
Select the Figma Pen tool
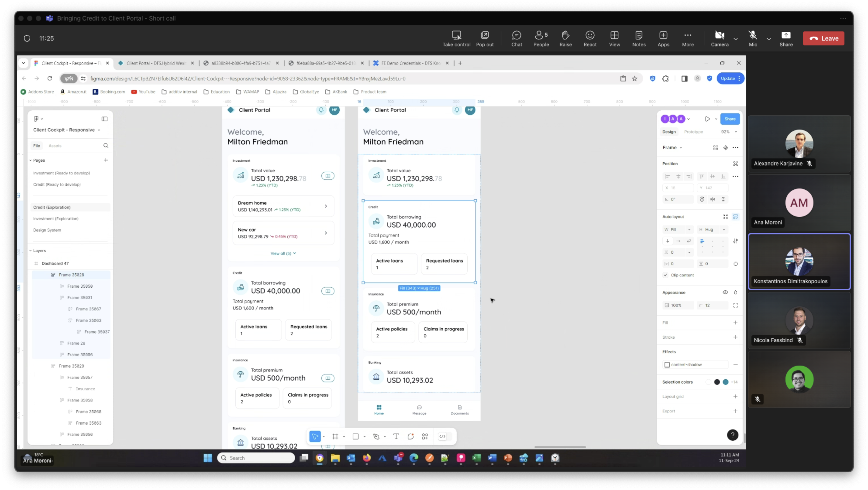pos(376,437)
